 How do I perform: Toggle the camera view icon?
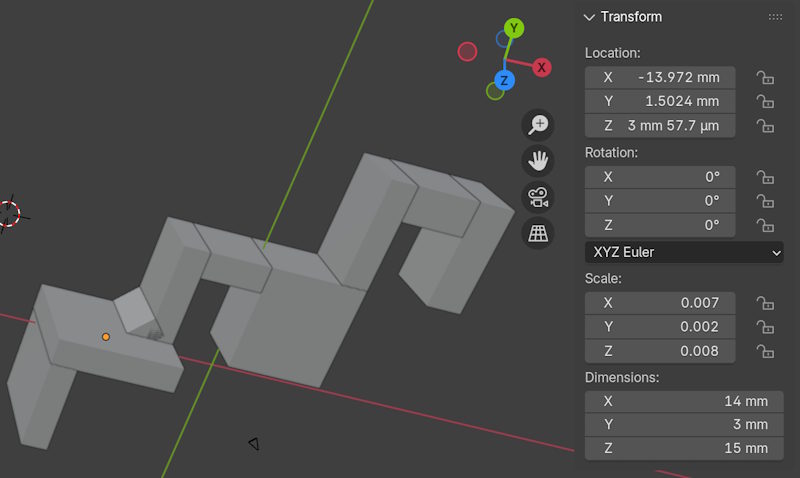pos(538,196)
